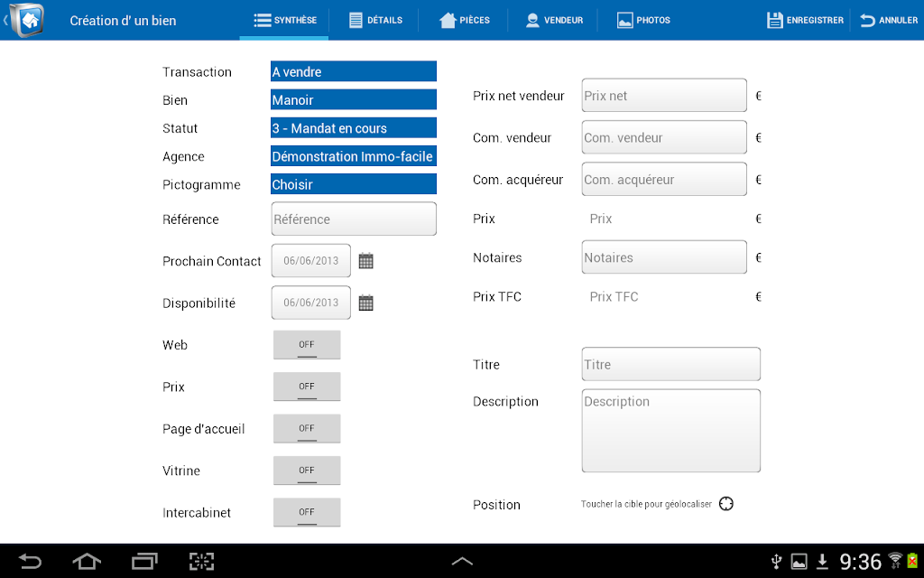This screenshot has height=578, width=924.
Task: Expand the bottom panel chevron up arrow
Action: click(x=462, y=561)
